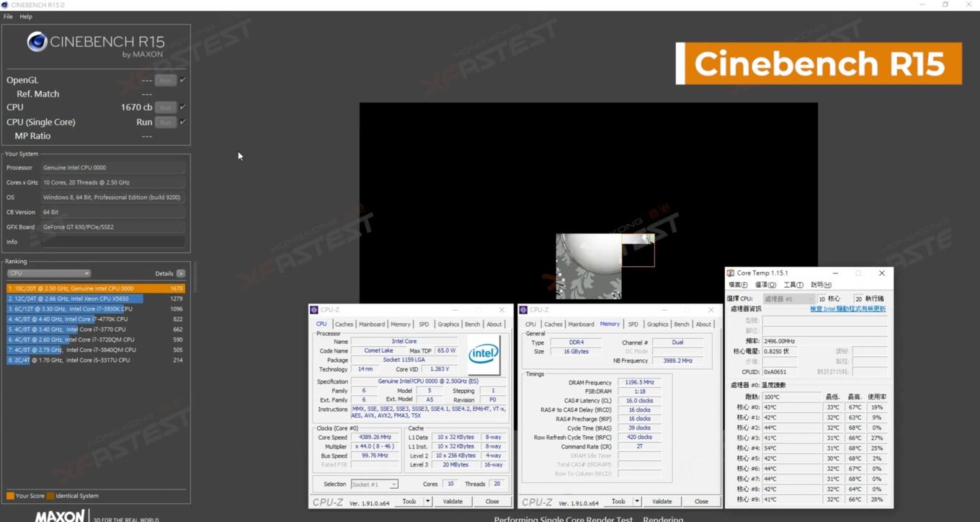Screen dimensions: 980x522
Task: Click the DRAM Frequency value in CPU-Z
Action: [x=639, y=382]
